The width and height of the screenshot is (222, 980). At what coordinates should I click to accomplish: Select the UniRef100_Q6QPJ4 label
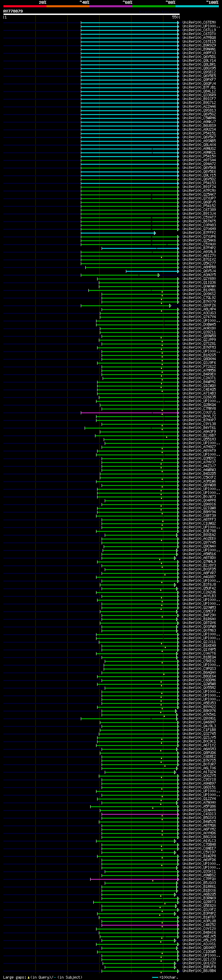click(x=199, y=84)
